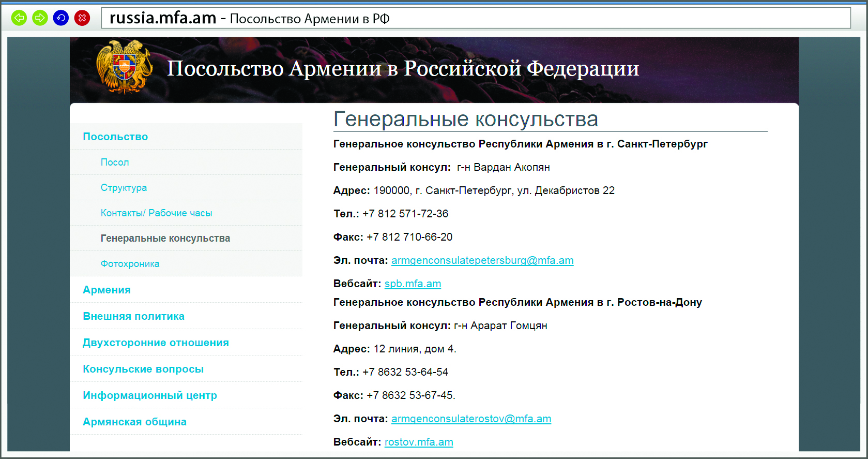Focus the russia.mfa.am address bar
The height and width of the screenshot is (459, 868).
tap(476, 18)
